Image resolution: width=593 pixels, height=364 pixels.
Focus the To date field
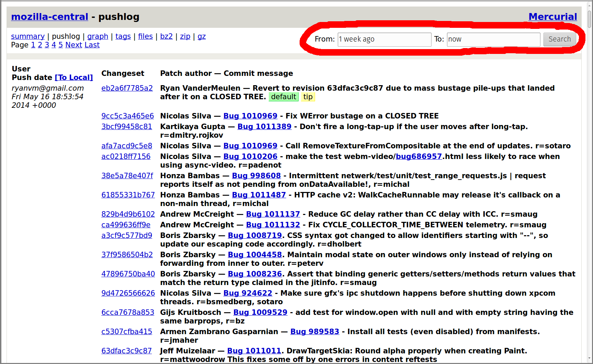493,39
